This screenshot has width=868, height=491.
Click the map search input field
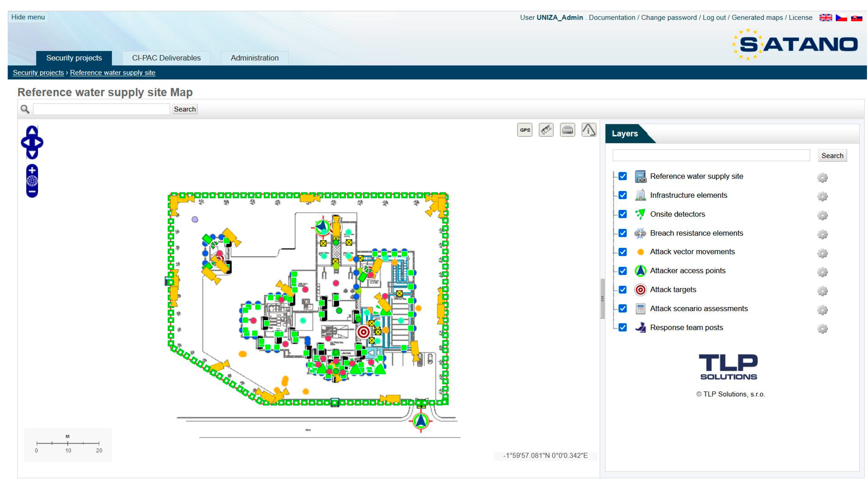click(x=102, y=109)
